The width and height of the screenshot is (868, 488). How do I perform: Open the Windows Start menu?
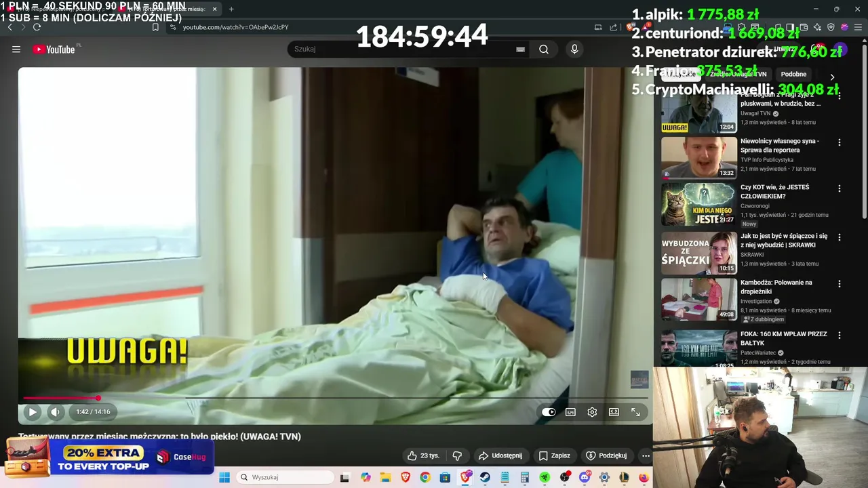coord(224,477)
